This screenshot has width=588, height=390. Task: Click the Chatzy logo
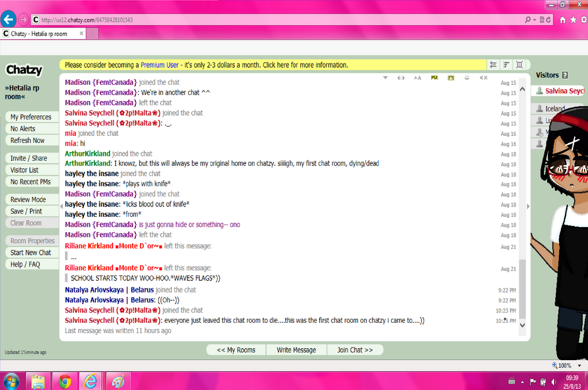24,70
